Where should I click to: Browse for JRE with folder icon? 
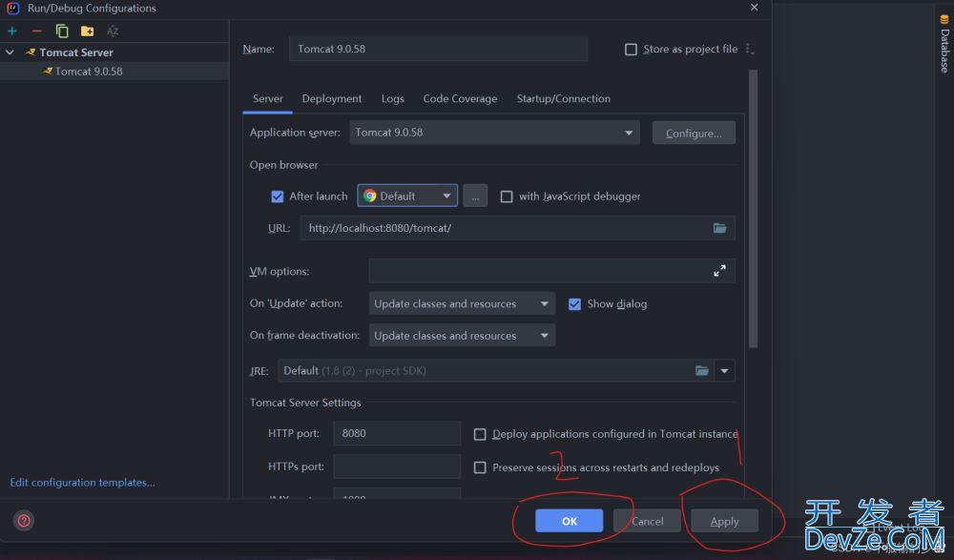(702, 371)
